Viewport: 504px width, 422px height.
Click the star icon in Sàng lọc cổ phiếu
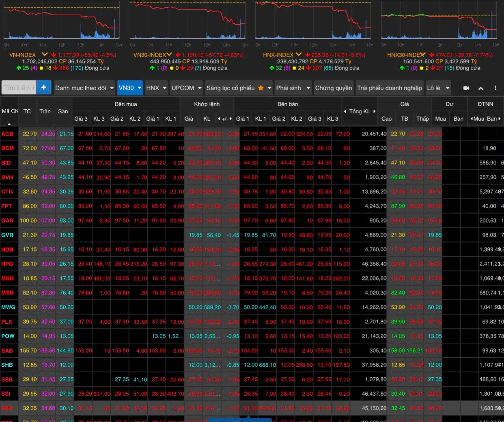coord(261,88)
